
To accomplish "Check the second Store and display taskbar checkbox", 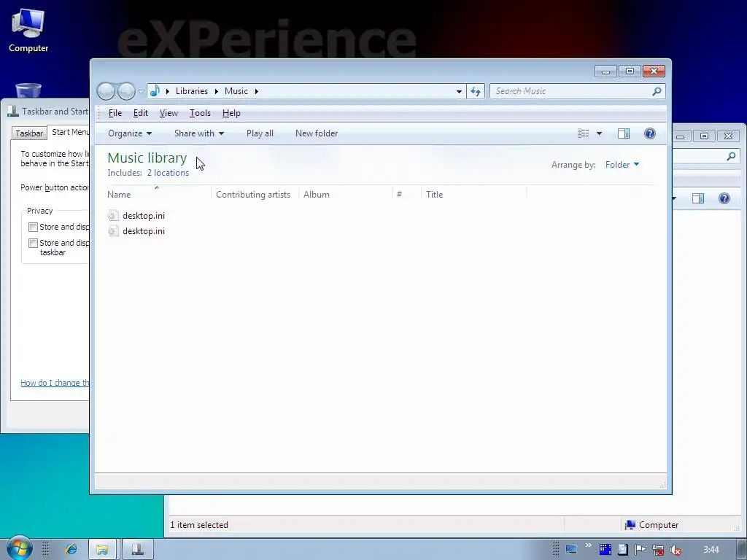I will click(33, 244).
